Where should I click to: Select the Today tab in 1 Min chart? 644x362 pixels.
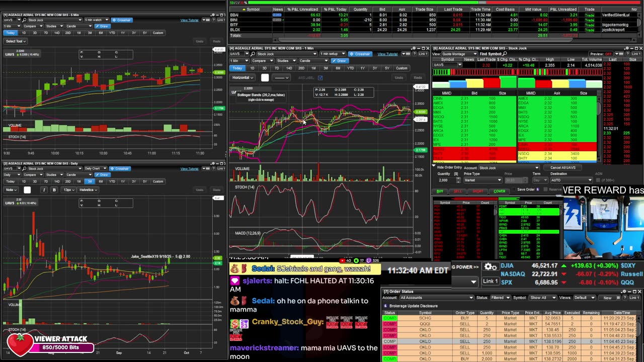237,68
